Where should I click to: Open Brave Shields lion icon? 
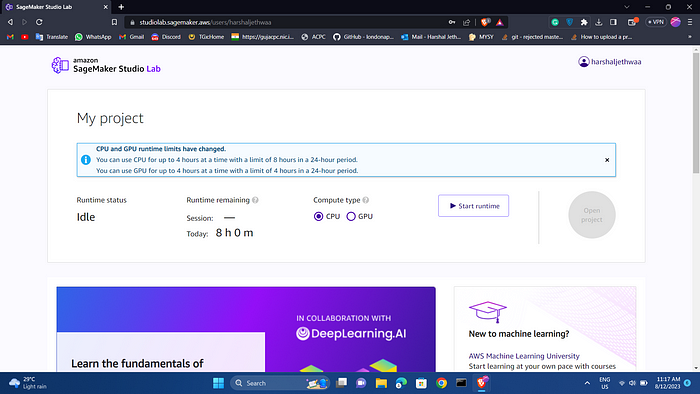pyautogui.click(x=486, y=22)
